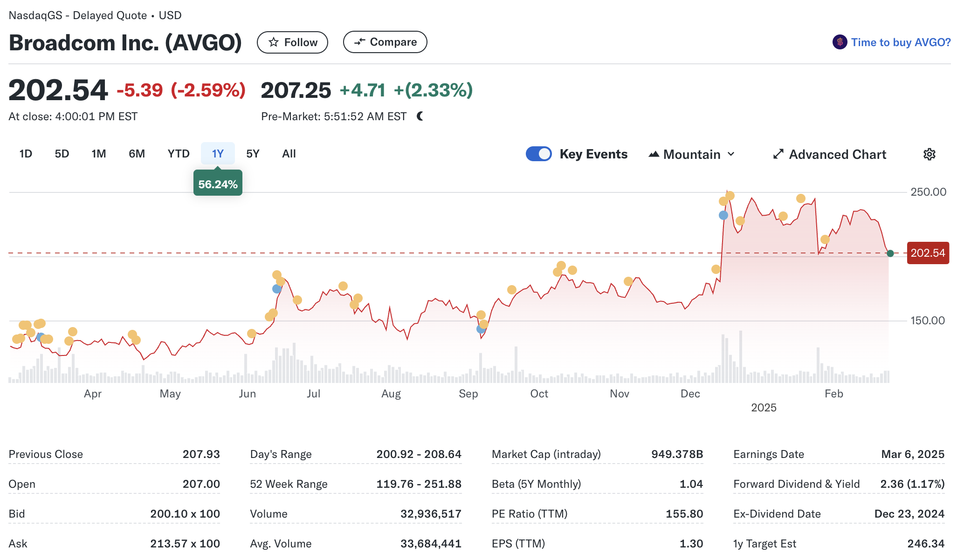
Task: Click the blue event dot in mid-December
Action: 723,215
